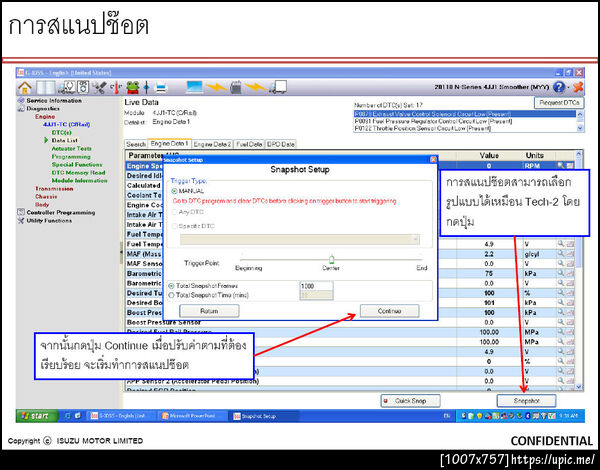Switch to the DPD Data tab
This screenshot has width=600, height=470.
pyautogui.click(x=280, y=144)
